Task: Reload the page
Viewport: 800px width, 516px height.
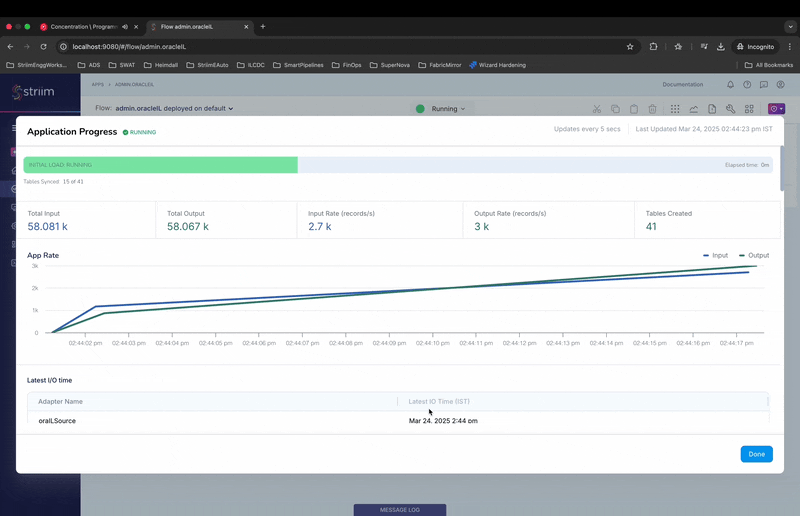Action: 43,46
